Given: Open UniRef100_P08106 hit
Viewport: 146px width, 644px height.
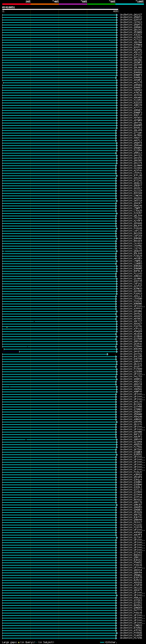Looking at the screenshot, I should tap(131, 565).
